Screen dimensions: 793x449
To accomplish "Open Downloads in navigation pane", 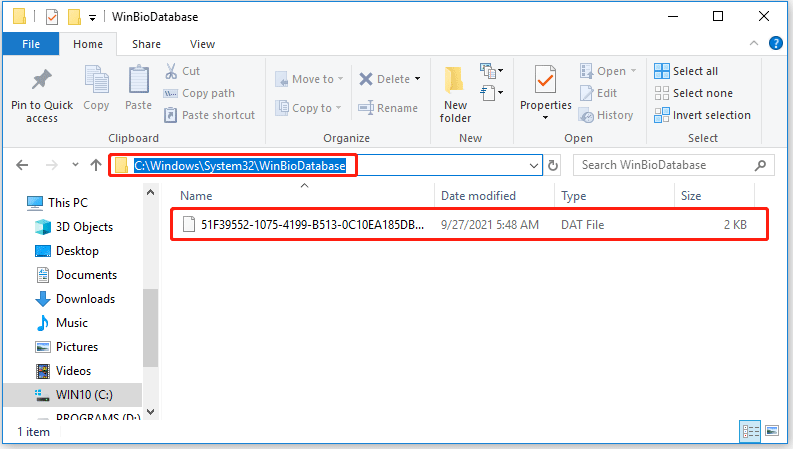I will (x=75, y=299).
